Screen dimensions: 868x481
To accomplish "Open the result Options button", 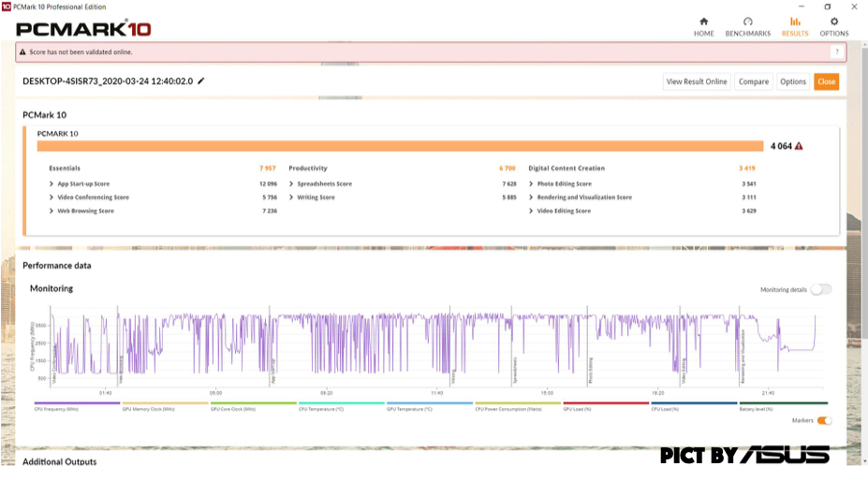I will 793,81.
